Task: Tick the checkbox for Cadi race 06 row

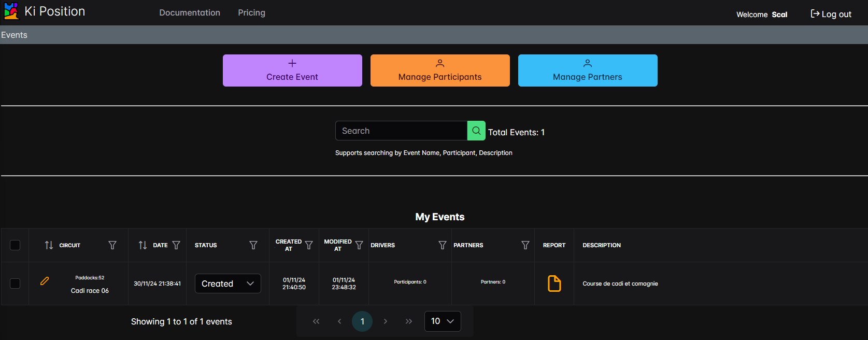Action: click(x=15, y=284)
